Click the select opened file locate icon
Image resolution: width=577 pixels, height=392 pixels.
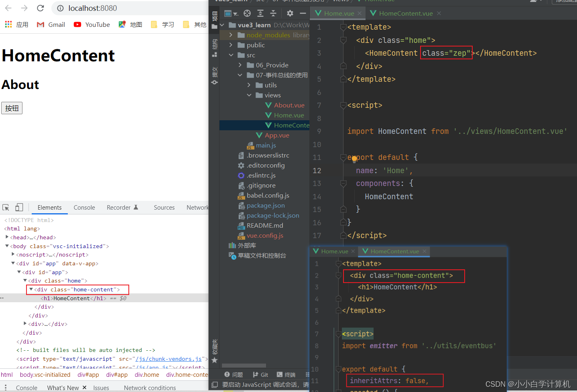[x=247, y=13]
